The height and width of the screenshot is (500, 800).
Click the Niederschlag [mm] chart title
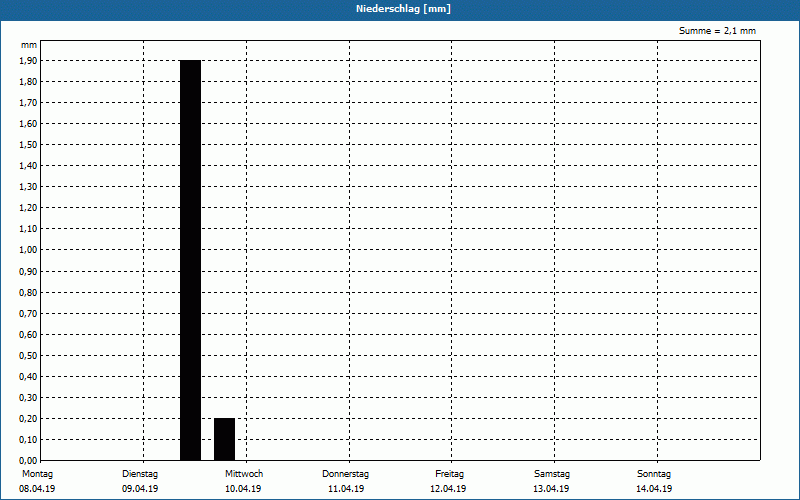coord(403,9)
